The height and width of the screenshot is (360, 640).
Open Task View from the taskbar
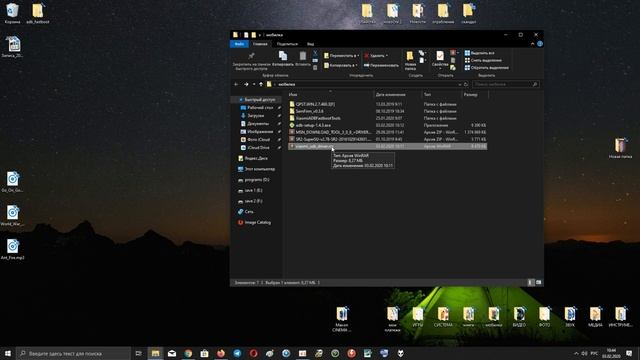pos(138,353)
